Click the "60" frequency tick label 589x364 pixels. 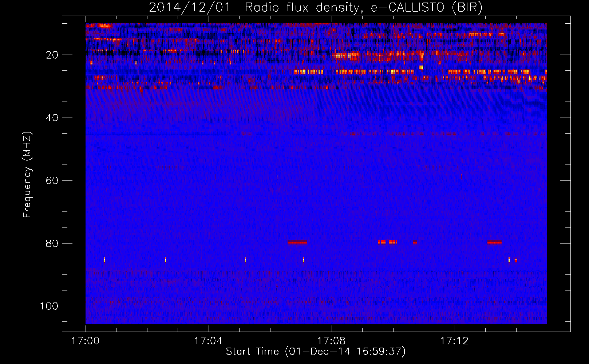pyautogui.click(x=52, y=181)
